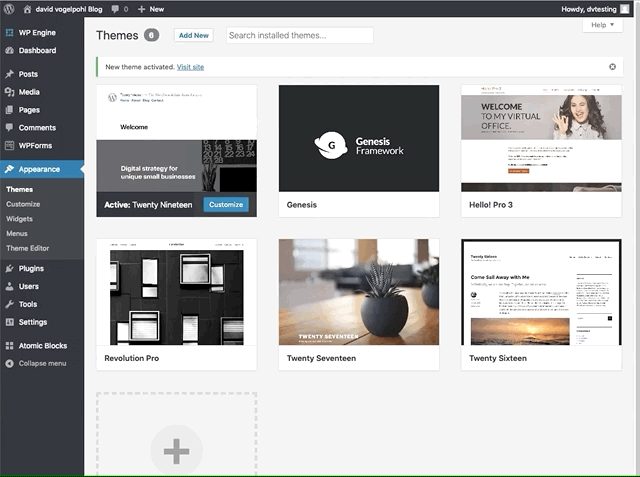Click the Appearance paintbrush icon
The height and width of the screenshot is (477, 640).
[9, 169]
